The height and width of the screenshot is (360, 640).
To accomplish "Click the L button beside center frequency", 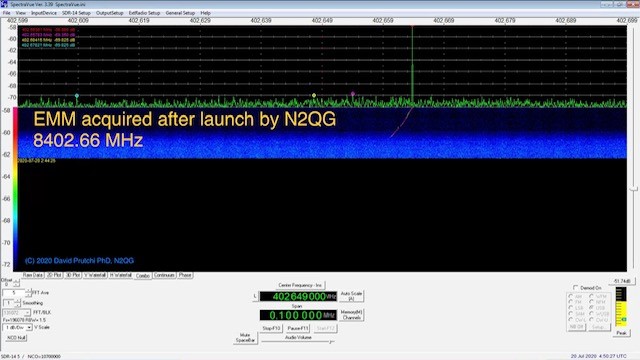I will (x=255, y=296).
